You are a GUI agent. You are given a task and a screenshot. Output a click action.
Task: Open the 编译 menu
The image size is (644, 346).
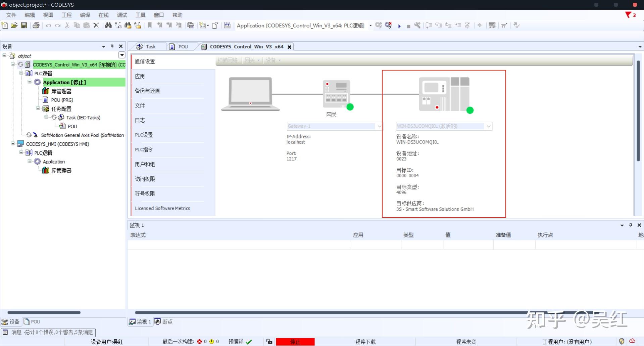85,15
